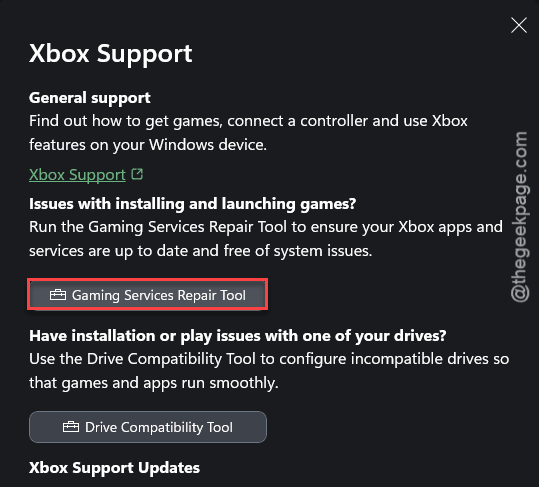539x487 pixels.
Task: Click the @thegeekpage.com vertical watermark
Action: pyautogui.click(x=519, y=217)
